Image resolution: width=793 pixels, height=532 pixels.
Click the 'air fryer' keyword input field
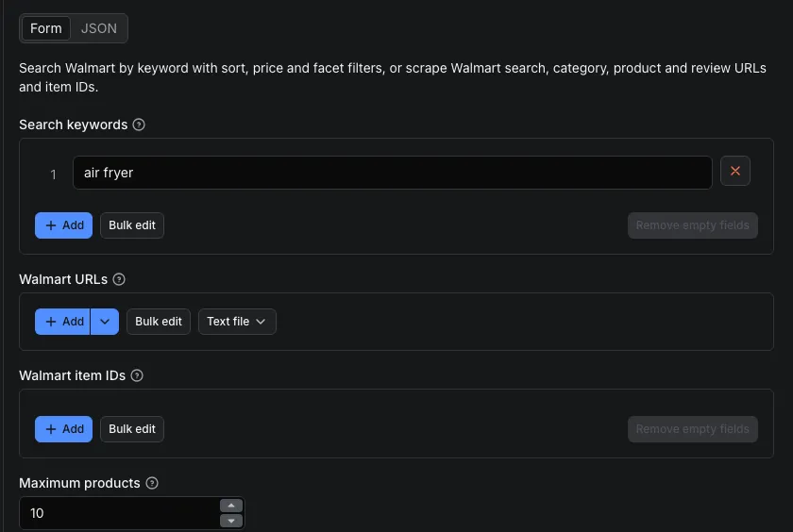click(x=393, y=173)
